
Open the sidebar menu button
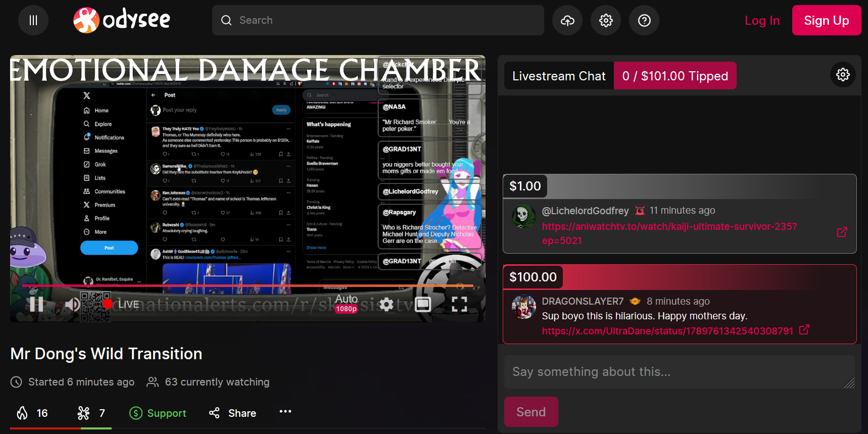pos(33,20)
